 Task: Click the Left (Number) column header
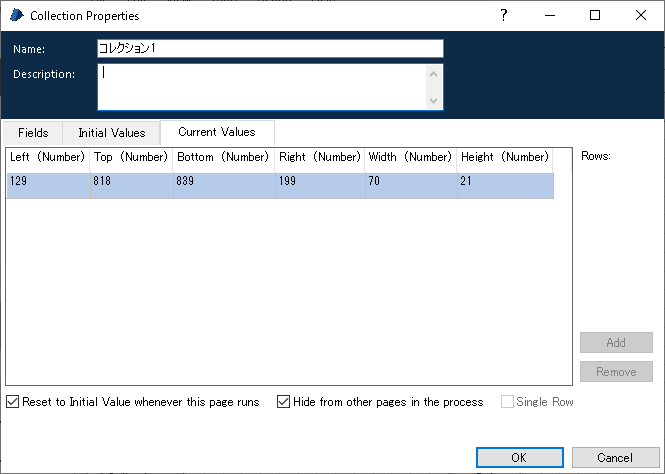click(48, 160)
